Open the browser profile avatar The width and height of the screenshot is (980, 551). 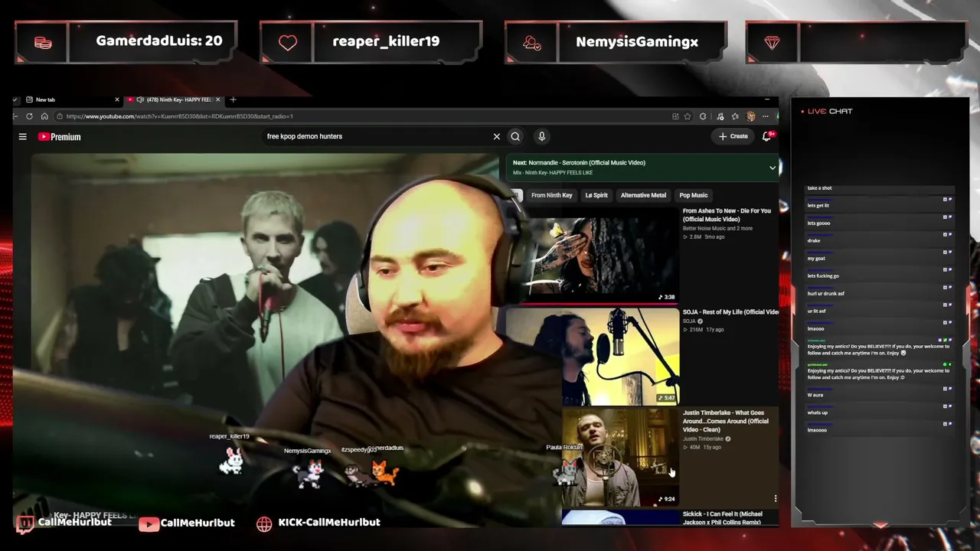pos(750,116)
